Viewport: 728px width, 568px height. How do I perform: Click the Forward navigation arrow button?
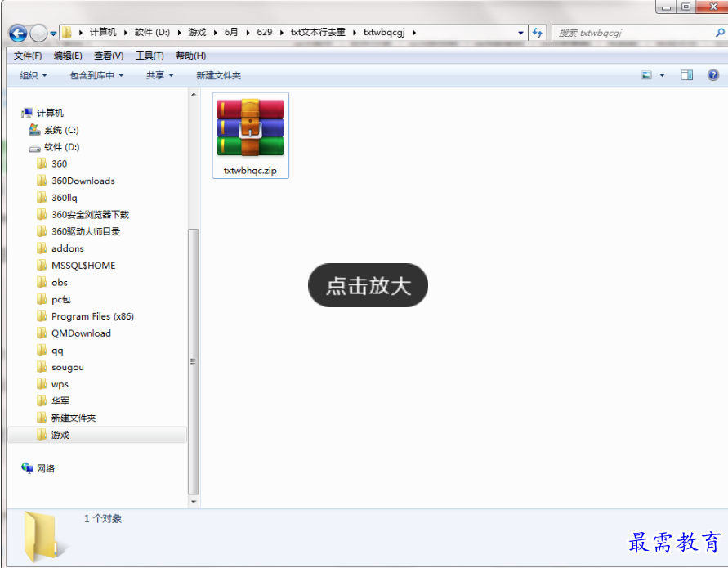coord(38,34)
